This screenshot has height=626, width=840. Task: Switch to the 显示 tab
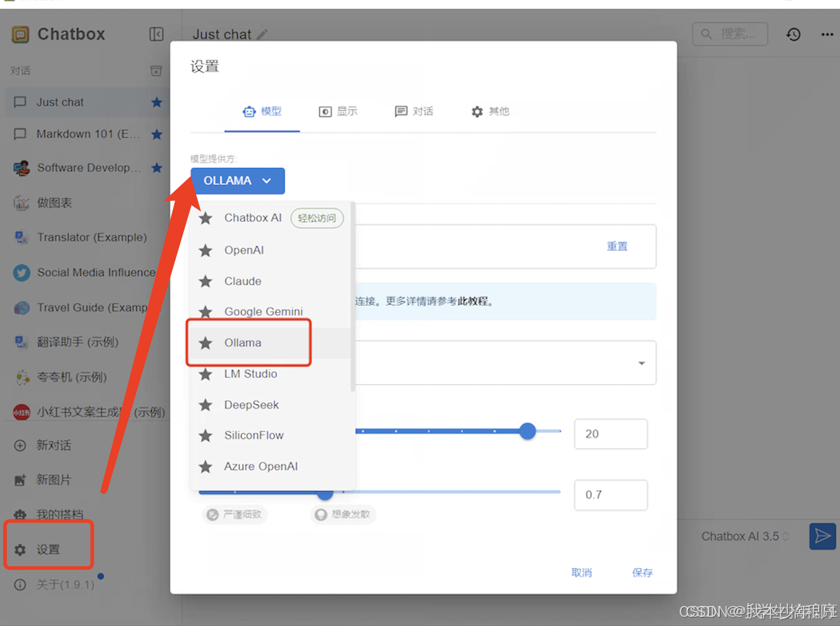[x=338, y=111]
